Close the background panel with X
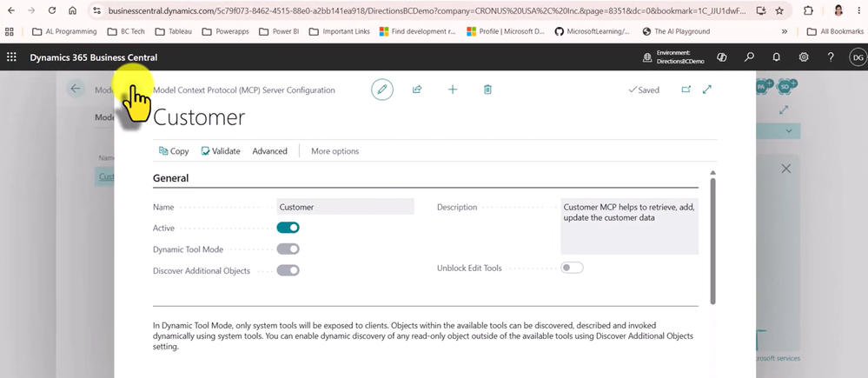This screenshot has width=868, height=378. (x=785, y=169)
